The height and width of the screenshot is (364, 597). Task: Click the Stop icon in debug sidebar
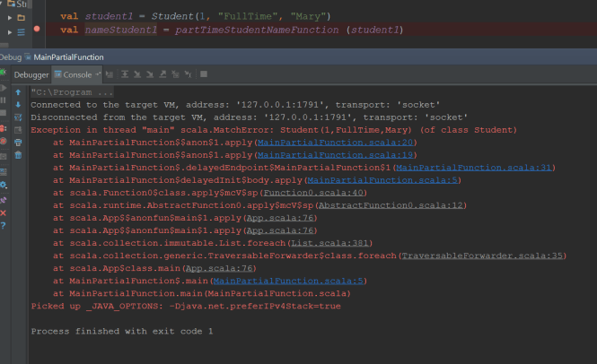click(3, 113)
